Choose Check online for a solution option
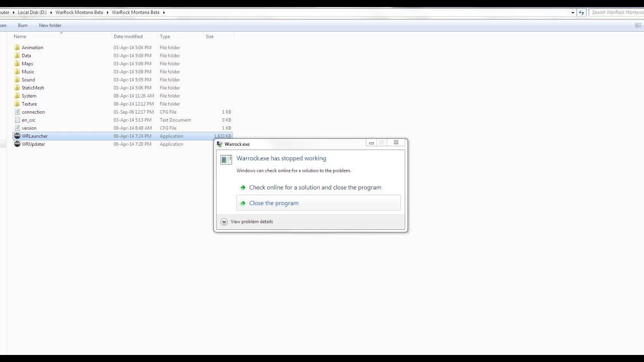This screenshot has width=644, height=362. click(x=318, y=188)
